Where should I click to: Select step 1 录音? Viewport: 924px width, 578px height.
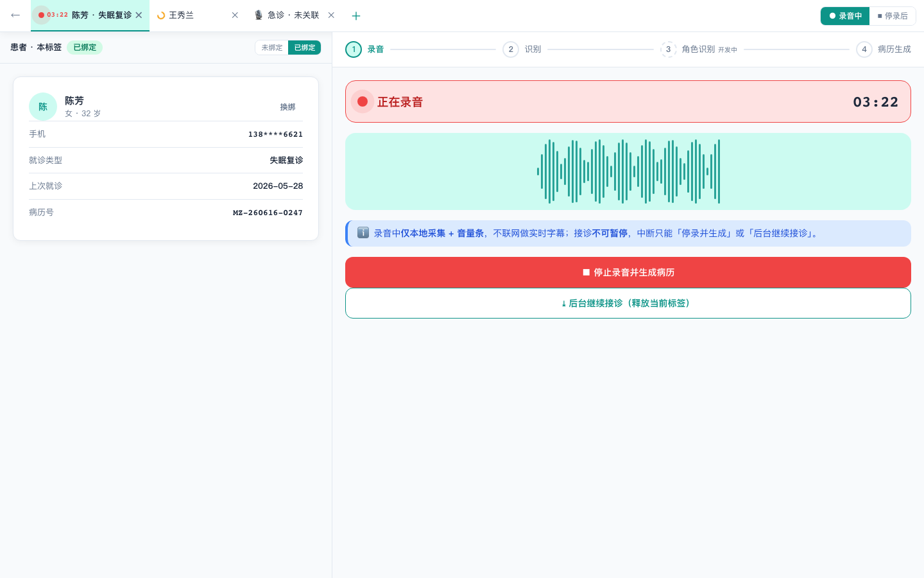[364, 49]
